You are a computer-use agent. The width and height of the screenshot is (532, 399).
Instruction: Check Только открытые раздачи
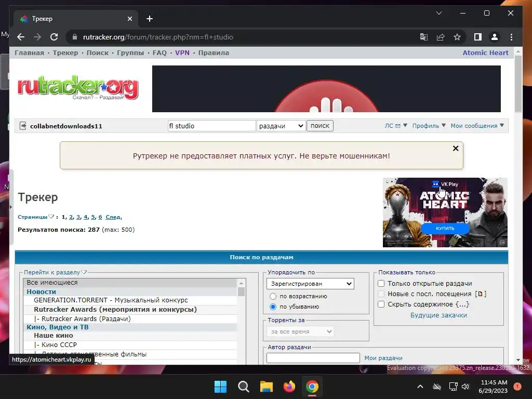coord(381,283)
